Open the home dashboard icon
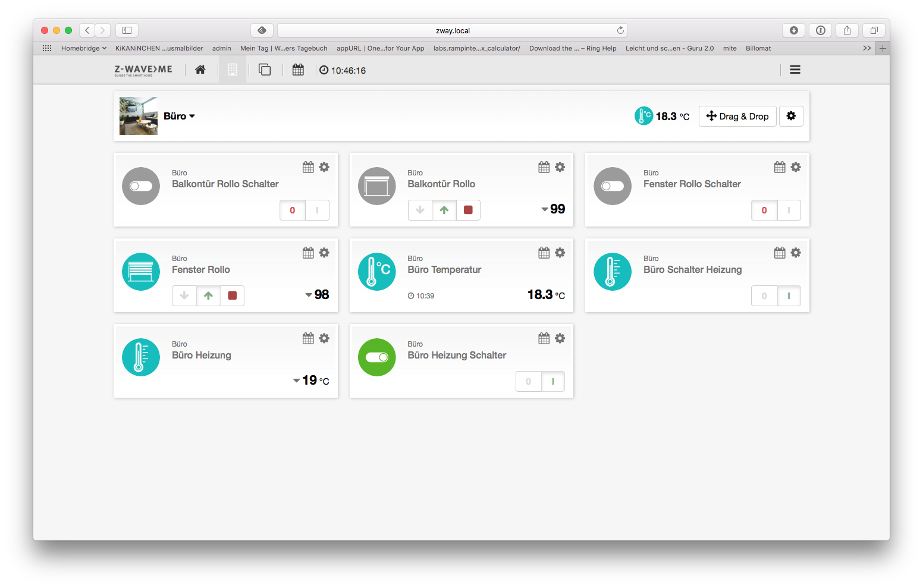Image resolution: width=923 pixels, height=588 pixels. (200, 70)
